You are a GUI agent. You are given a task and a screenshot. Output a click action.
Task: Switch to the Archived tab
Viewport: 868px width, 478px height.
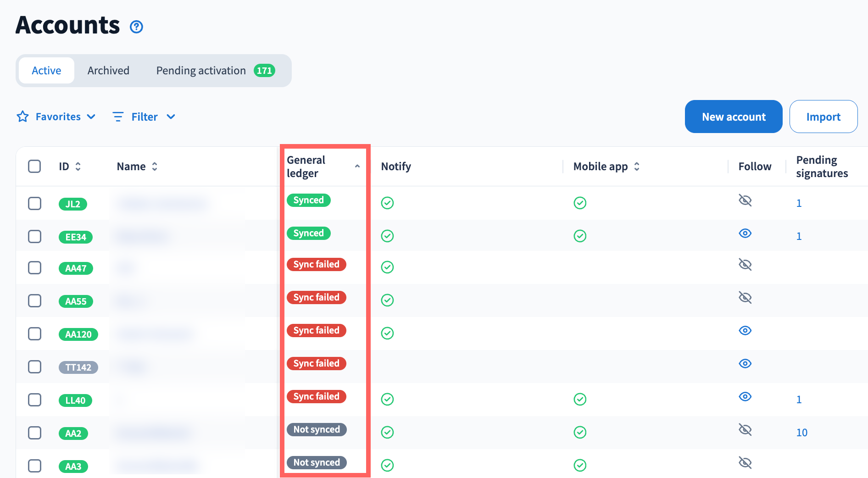[108, 71]
